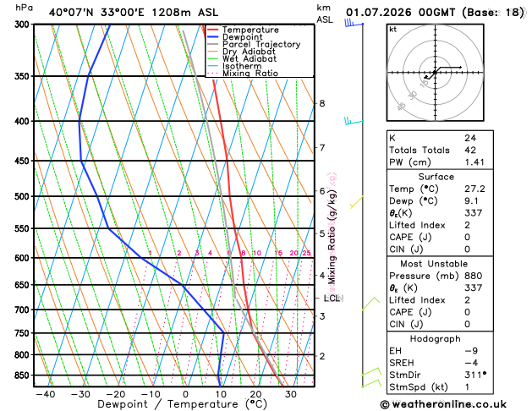Click the Pressure (mb) value 880

tap(474, 276)
